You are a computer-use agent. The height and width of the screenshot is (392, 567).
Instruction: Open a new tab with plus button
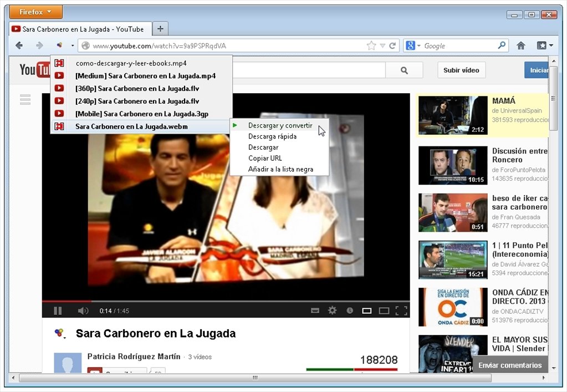coord(160,29)
